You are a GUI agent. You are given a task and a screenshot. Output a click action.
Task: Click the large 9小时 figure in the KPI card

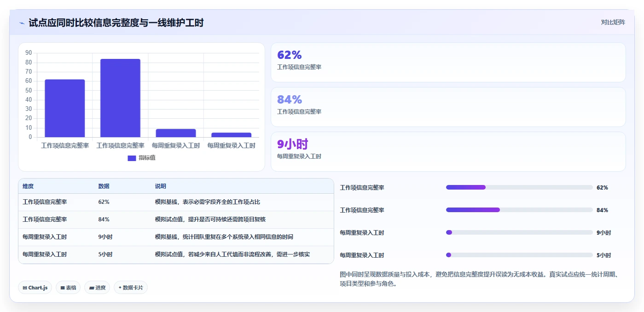[x=292, y=144]
